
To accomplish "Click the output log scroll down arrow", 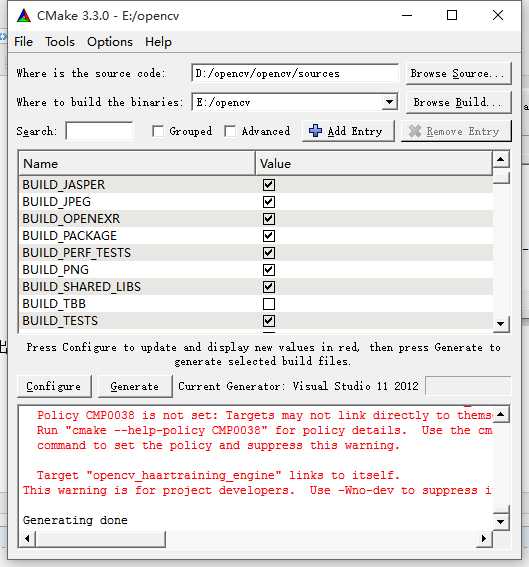I will click(x=501, y=522).
